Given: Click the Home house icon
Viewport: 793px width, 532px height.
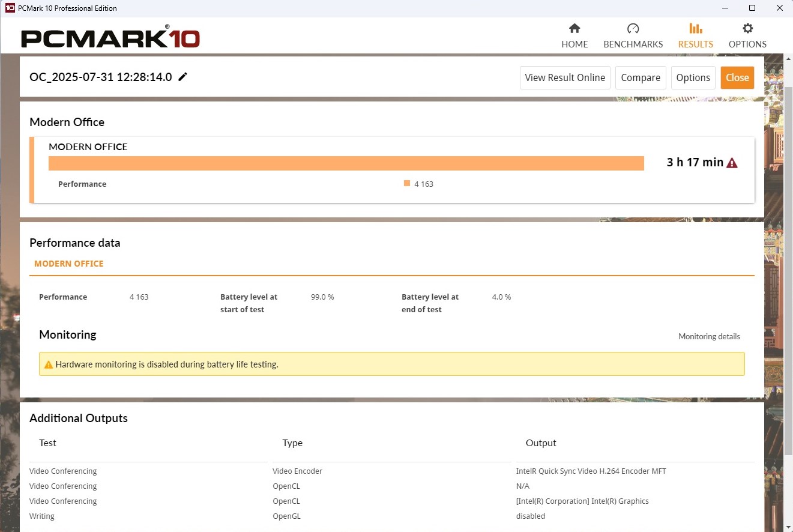Looking at the screenshot, I should [574, 28].
